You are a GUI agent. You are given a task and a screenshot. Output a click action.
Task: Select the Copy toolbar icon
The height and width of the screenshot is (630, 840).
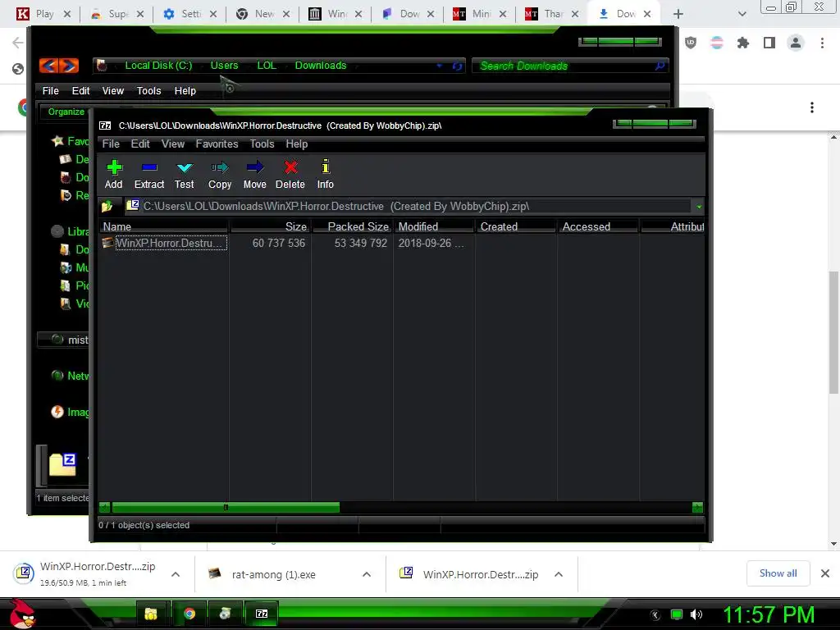(220, 174)
